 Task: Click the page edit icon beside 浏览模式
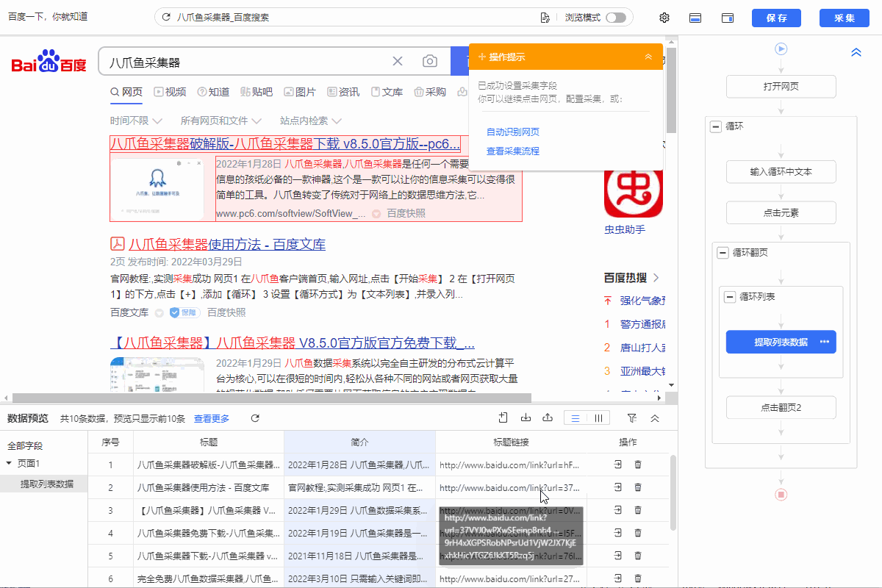[545, 17]
